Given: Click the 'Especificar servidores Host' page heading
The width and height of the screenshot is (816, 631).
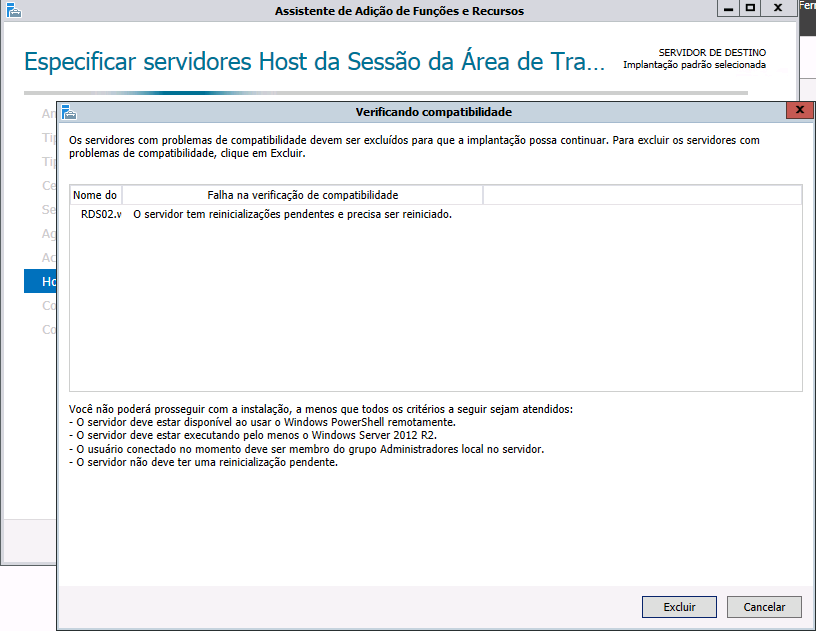Looking at the screenshot, I should tap(314, 62).
